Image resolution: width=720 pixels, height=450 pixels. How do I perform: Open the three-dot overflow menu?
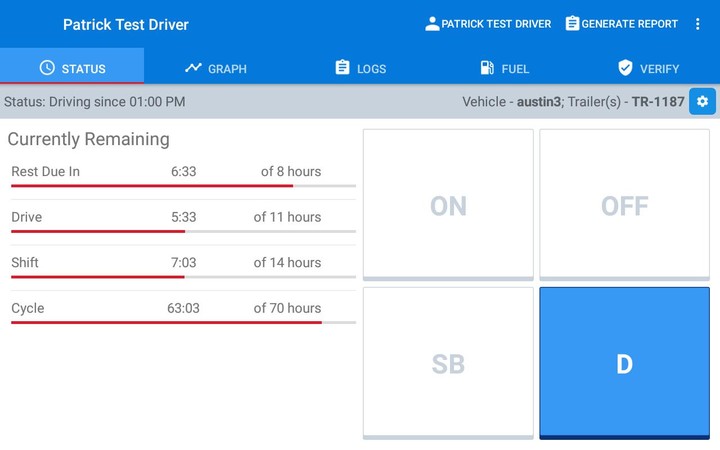698,24
